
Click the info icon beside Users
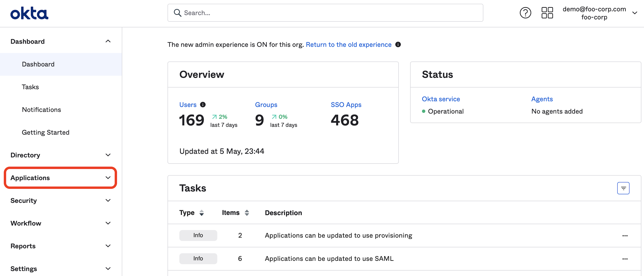pos(203,105)
